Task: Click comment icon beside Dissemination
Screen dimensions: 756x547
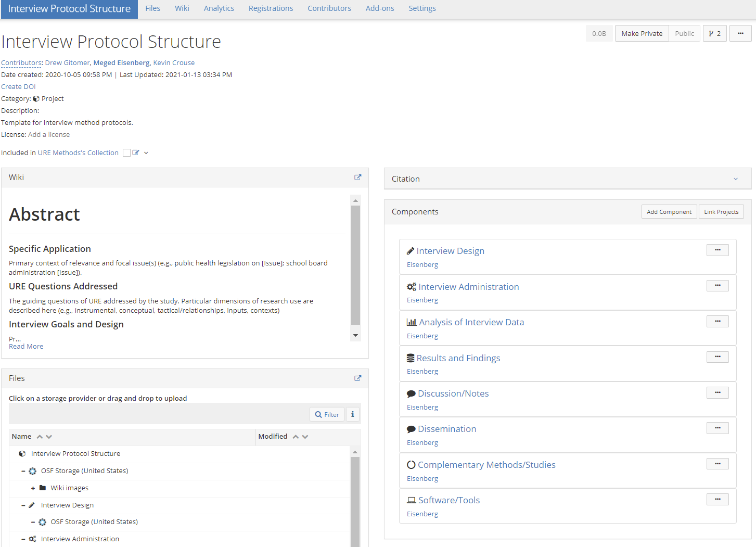Action: [411, 429]
